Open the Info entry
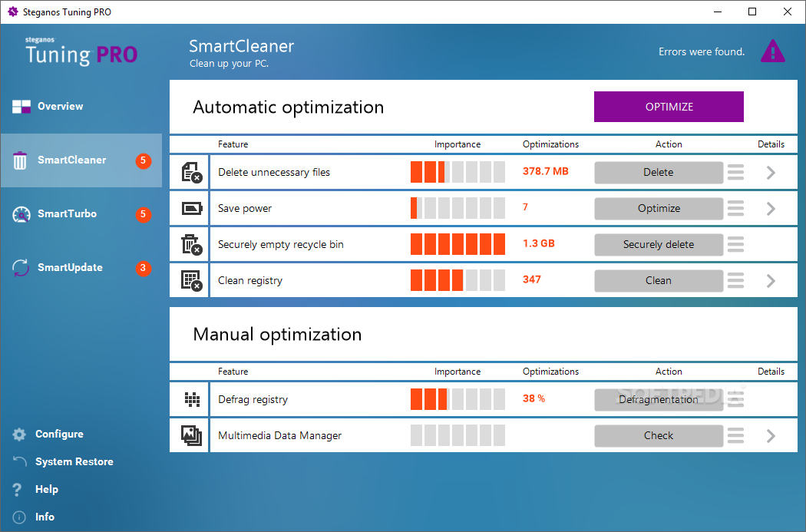The width and height of the screenshot is (806, 532). click(x=45, y=517)
